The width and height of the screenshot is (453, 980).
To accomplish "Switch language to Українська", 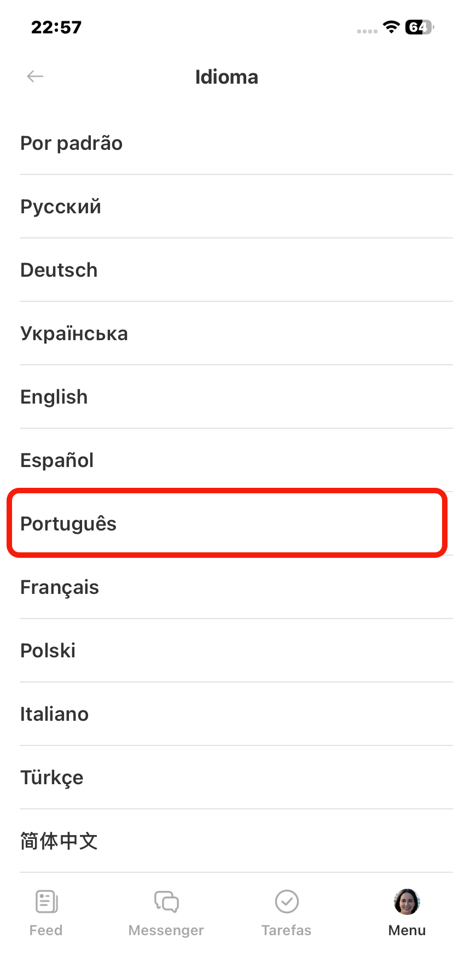I will pos(74,334).
